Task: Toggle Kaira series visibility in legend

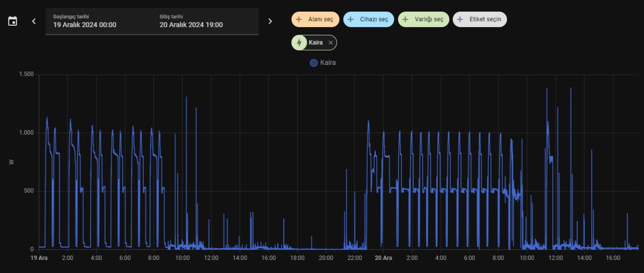Action: click(x=314, y=63)
